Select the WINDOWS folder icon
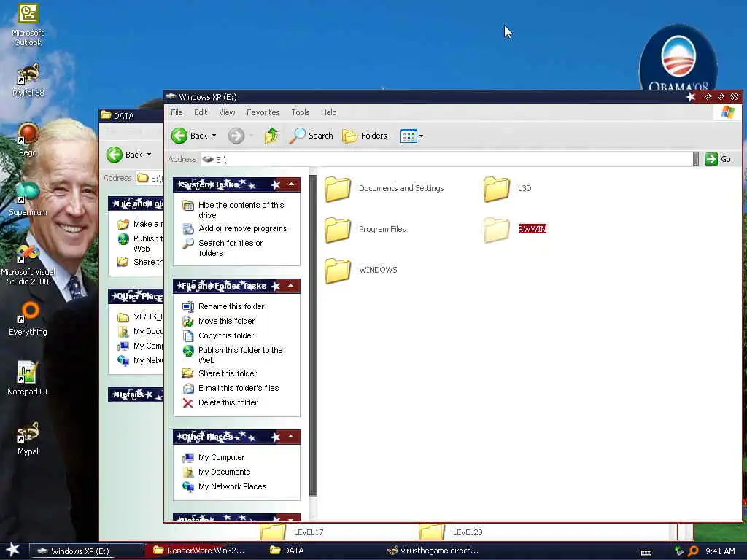The image size is (747, 560). pyautogui.click(x=338, y=270)
